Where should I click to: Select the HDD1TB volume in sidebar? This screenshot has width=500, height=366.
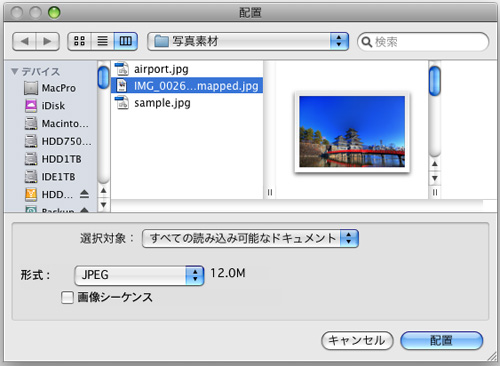tap(51, 159)
